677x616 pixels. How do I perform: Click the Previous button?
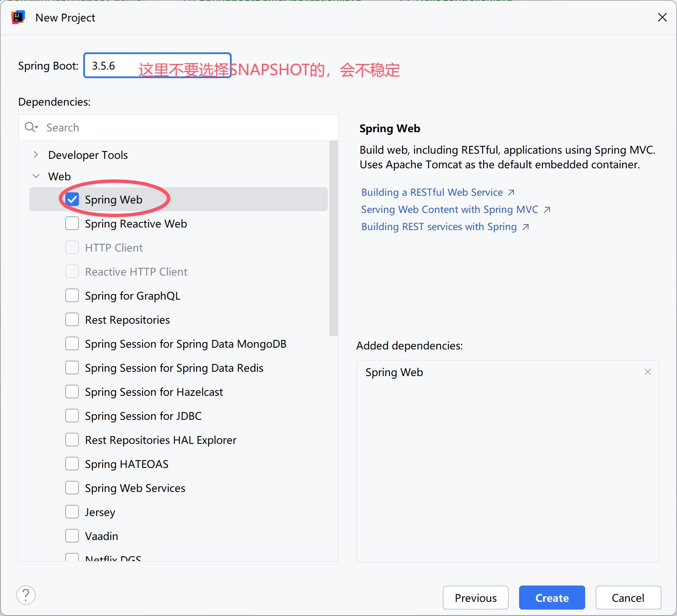[476, 598]
